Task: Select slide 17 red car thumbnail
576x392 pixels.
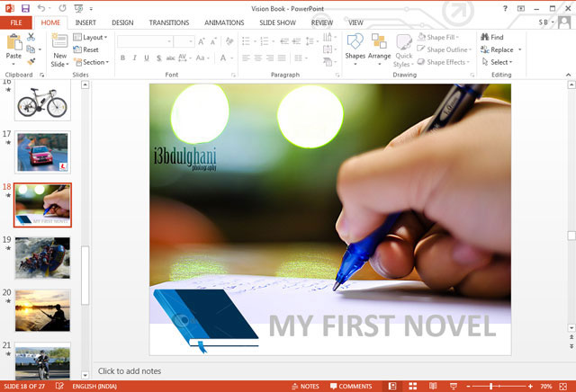Action: click(x=42, y=152)
